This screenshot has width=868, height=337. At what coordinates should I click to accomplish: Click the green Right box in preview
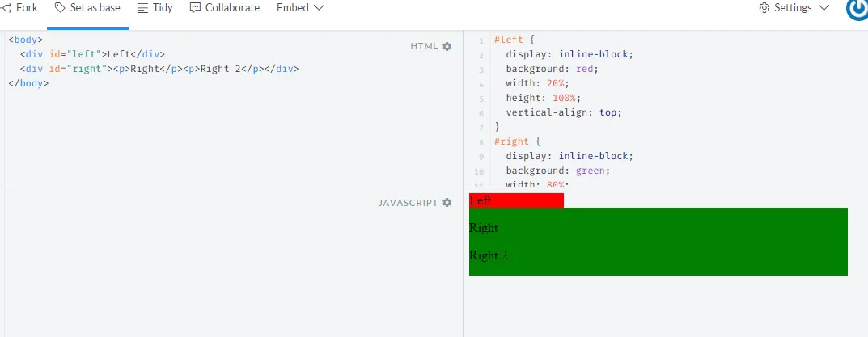pyautogui.click(x=658, y=242)
